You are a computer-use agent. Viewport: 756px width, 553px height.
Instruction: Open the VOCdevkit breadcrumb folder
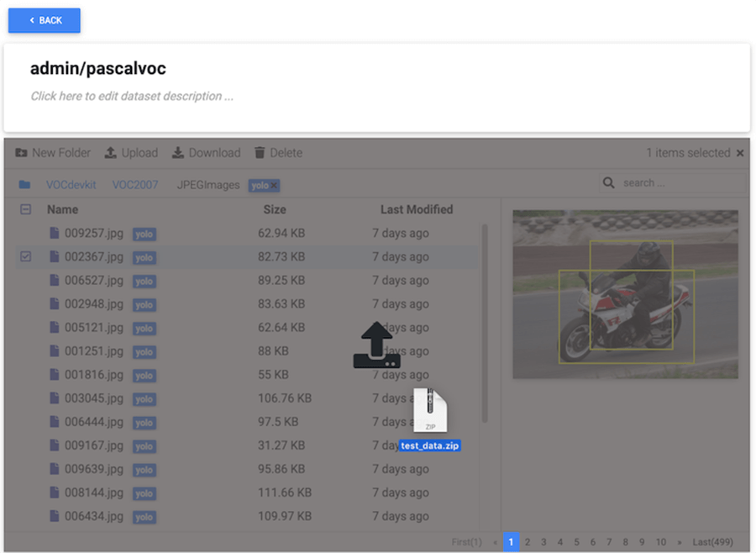click(71, 185)
